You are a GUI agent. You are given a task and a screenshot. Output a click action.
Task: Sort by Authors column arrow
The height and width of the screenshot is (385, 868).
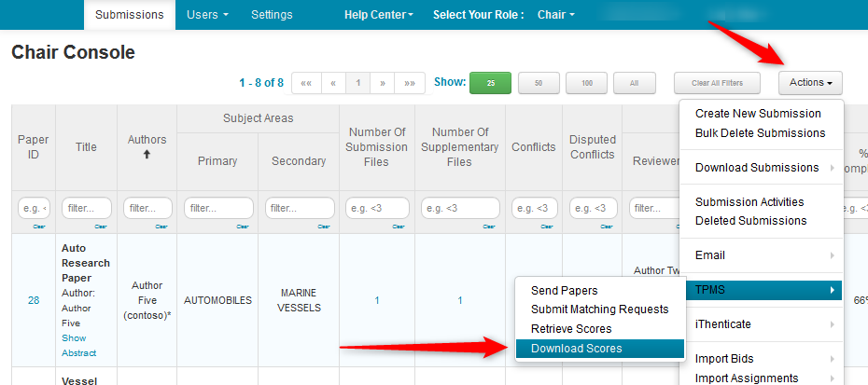click(147, 155)
